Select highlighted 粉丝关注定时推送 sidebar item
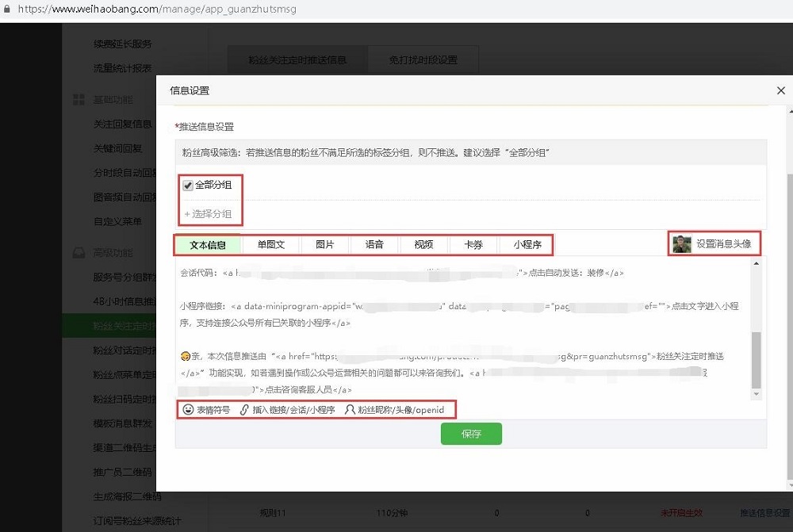Screen dimensions: 793x532 [109, 326]
